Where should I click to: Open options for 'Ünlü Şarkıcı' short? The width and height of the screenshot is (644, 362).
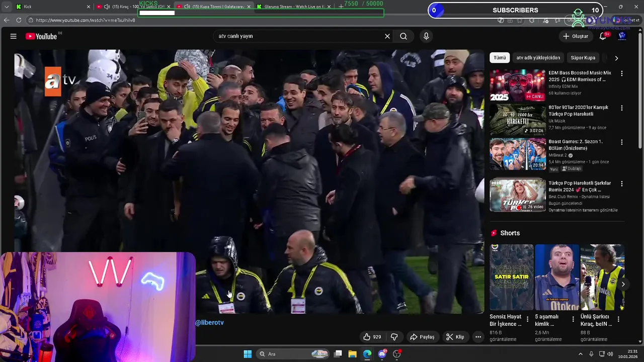pos(618,319)
